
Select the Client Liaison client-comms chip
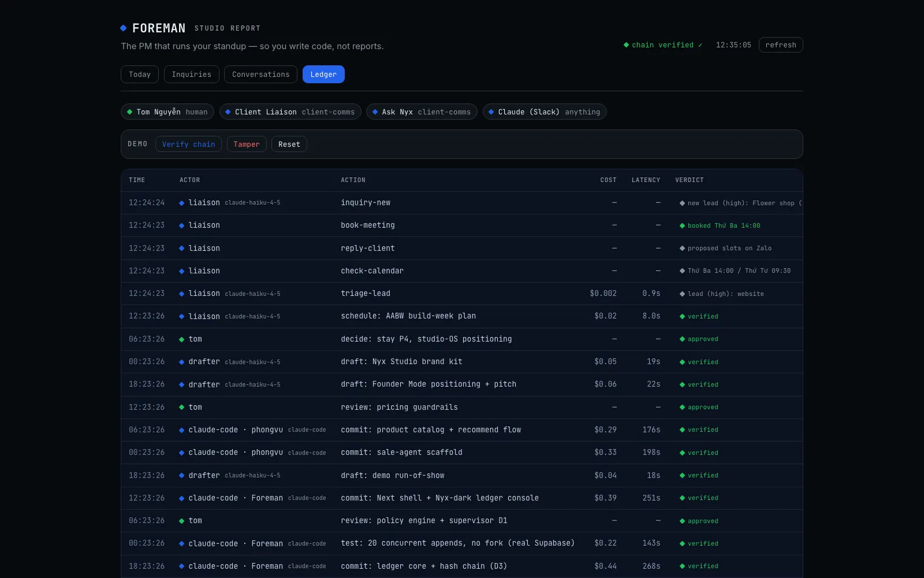290,112
